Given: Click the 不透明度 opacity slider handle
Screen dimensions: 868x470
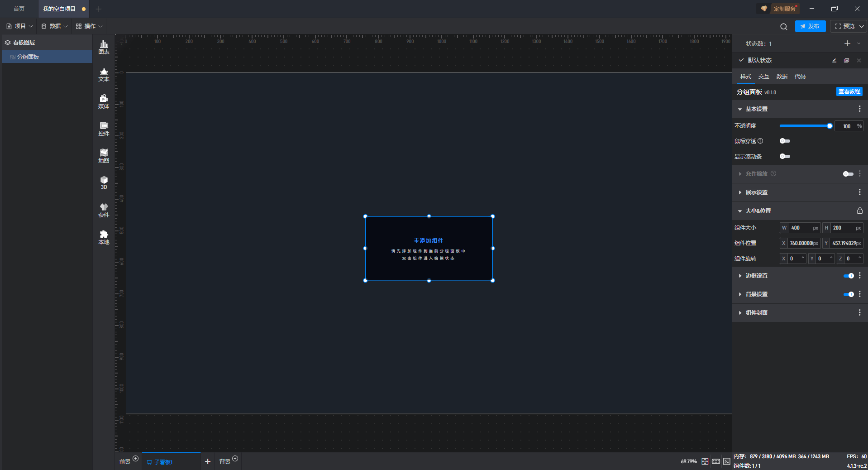Looking at the screenshot, I should (830, 126).
